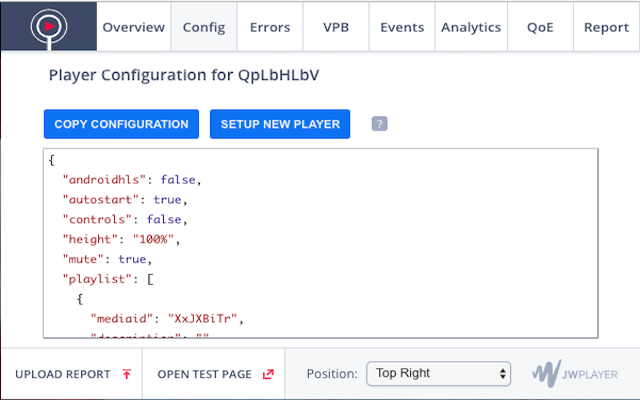Viewport: 640px width, 400px height.
Task: Go to the VPB tab
Action: pyautogui.click(x=337, y=27)
